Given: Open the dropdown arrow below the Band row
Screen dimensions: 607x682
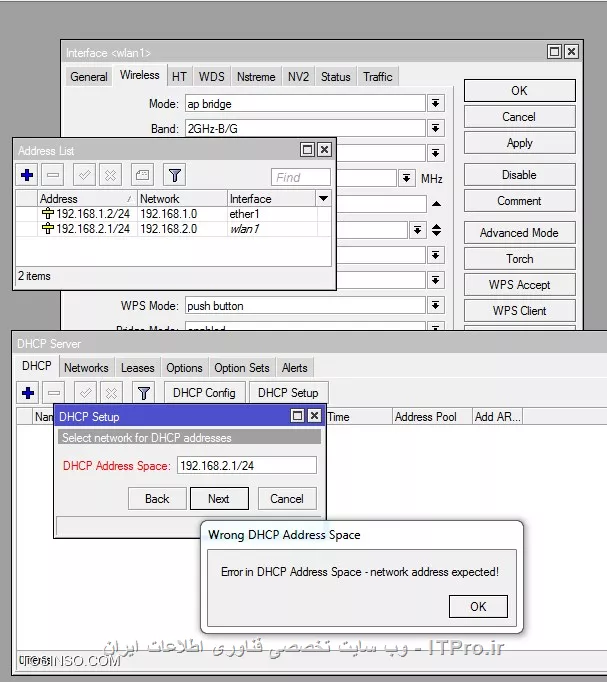Looking at the screenshot, I should coord(436,153).
